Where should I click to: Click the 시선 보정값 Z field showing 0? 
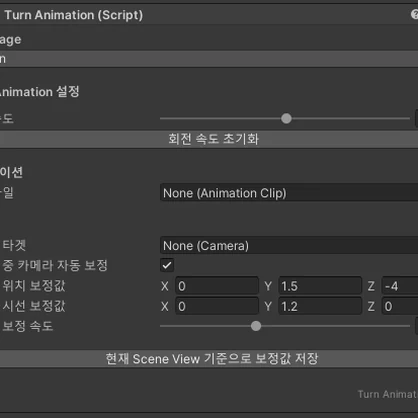tap(400, 306)
